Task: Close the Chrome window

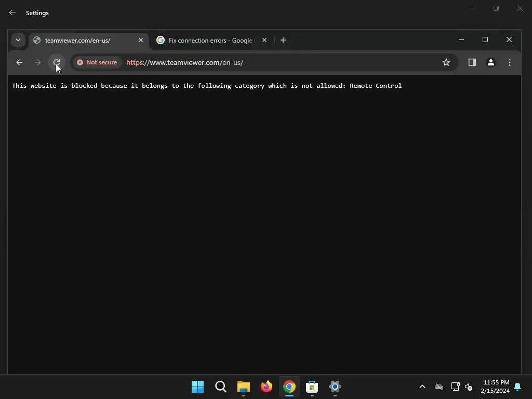Action: pos(509,39)
